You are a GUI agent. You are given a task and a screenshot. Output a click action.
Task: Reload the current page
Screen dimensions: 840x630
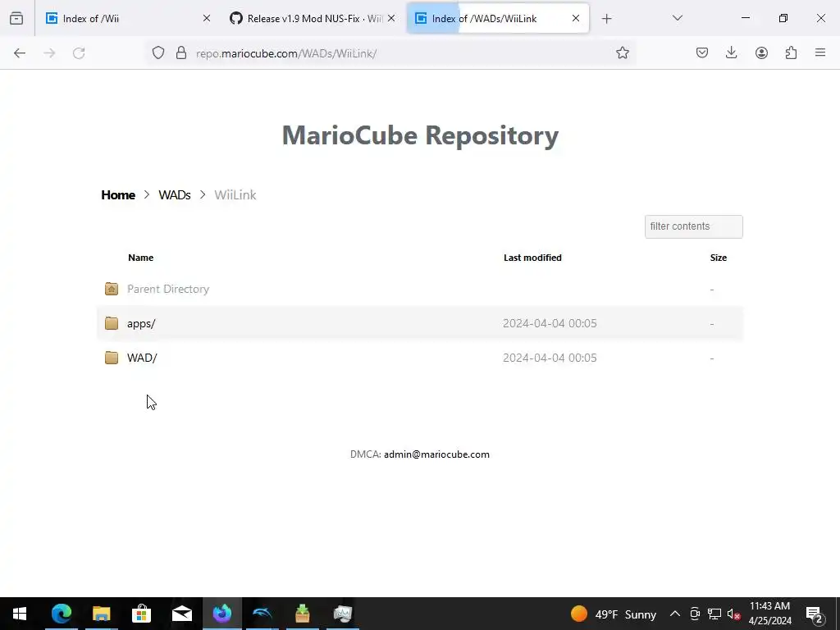(x=79, y=53)
